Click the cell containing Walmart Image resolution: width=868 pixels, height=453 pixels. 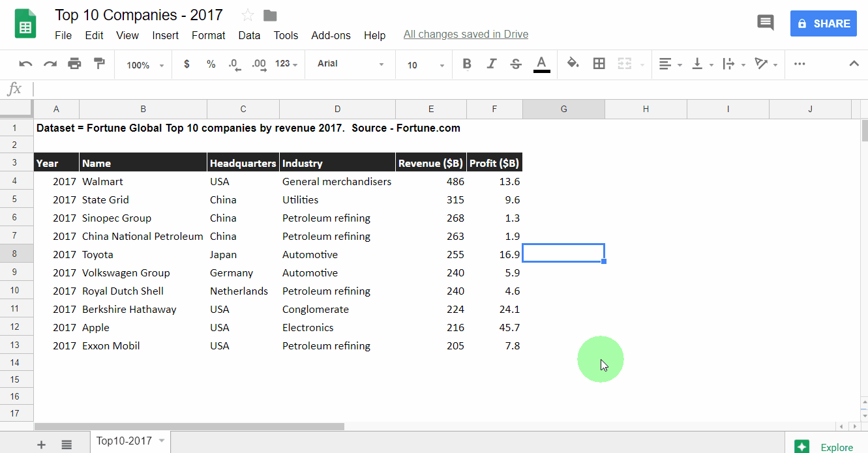[x=143, y=181]
